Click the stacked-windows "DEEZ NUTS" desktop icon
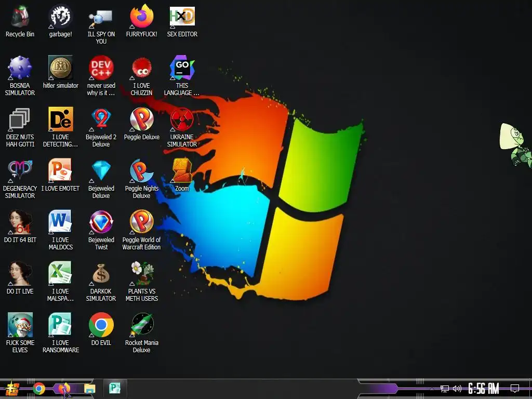Image resolution: width=532 pixels, height=399 pixels. click(x=20, y=119)
